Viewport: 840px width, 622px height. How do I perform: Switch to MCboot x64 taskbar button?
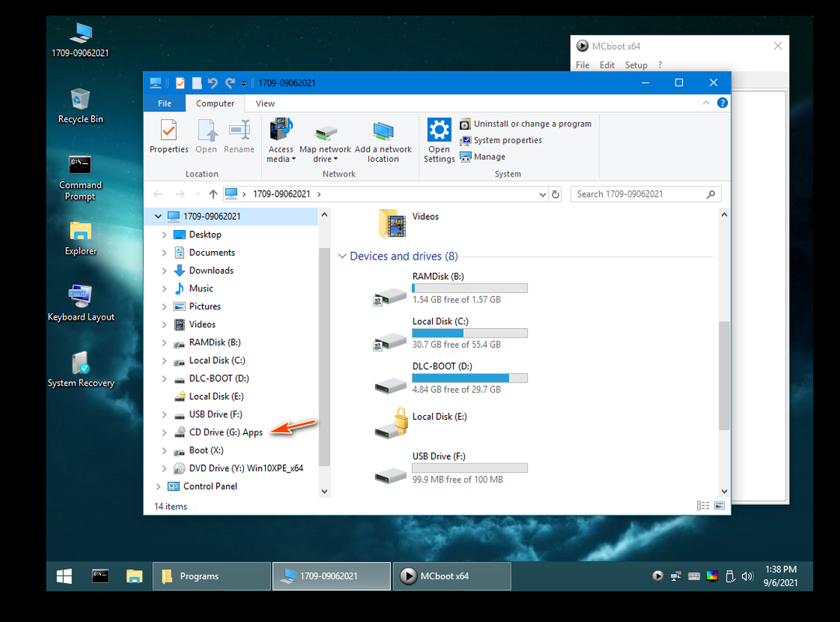pos(451,576)
